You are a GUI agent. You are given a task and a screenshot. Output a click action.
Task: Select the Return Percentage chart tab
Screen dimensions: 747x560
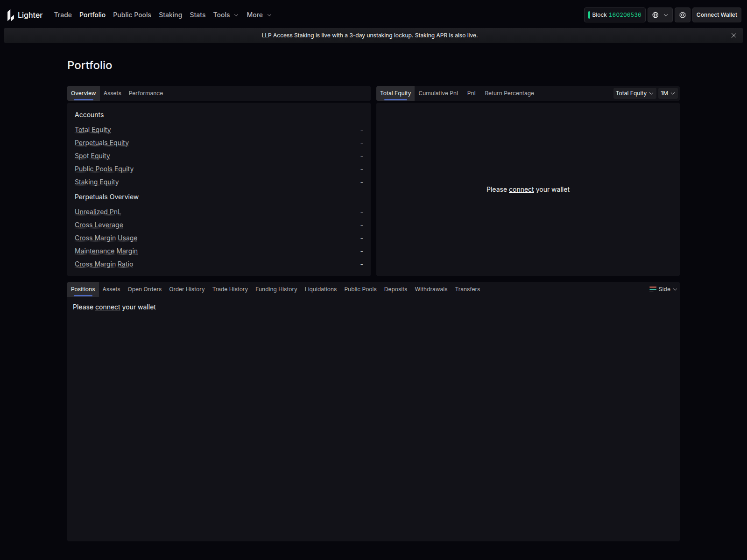(x=509, y=93)
